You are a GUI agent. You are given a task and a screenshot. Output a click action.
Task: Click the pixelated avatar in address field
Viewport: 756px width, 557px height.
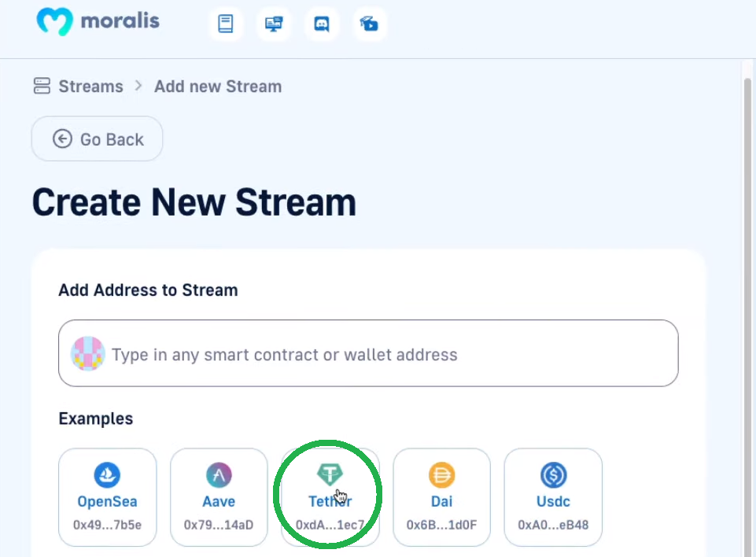point(88,353)
